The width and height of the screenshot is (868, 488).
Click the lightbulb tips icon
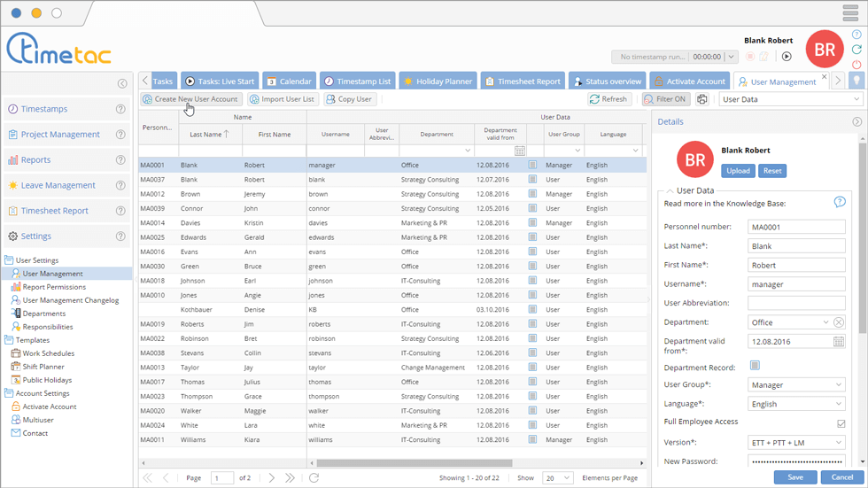tap(856, 81)
